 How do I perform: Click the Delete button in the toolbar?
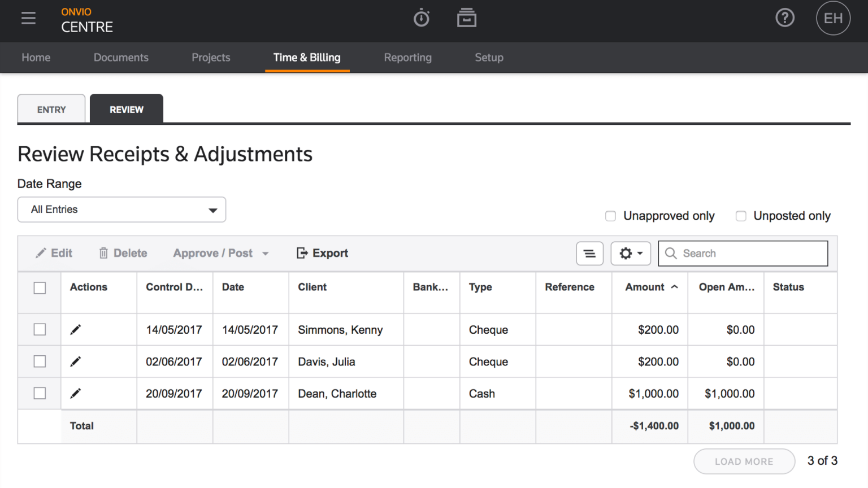point(123,253)
